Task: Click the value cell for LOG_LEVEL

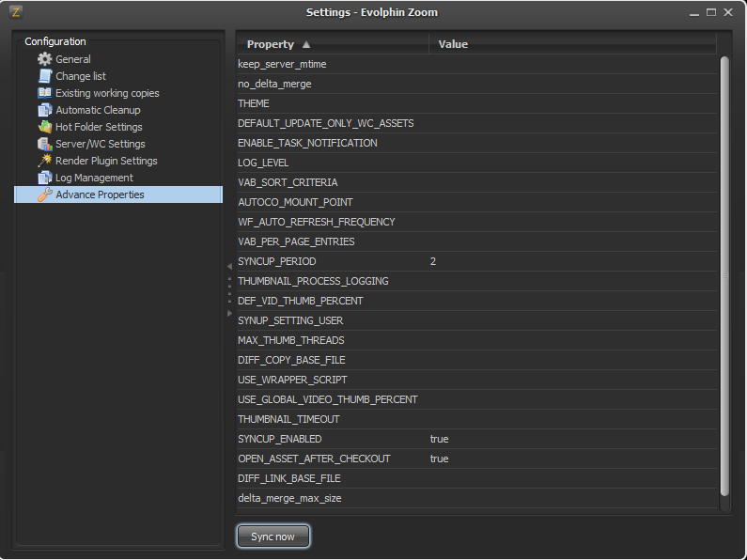Action: (x=572, y=163)
